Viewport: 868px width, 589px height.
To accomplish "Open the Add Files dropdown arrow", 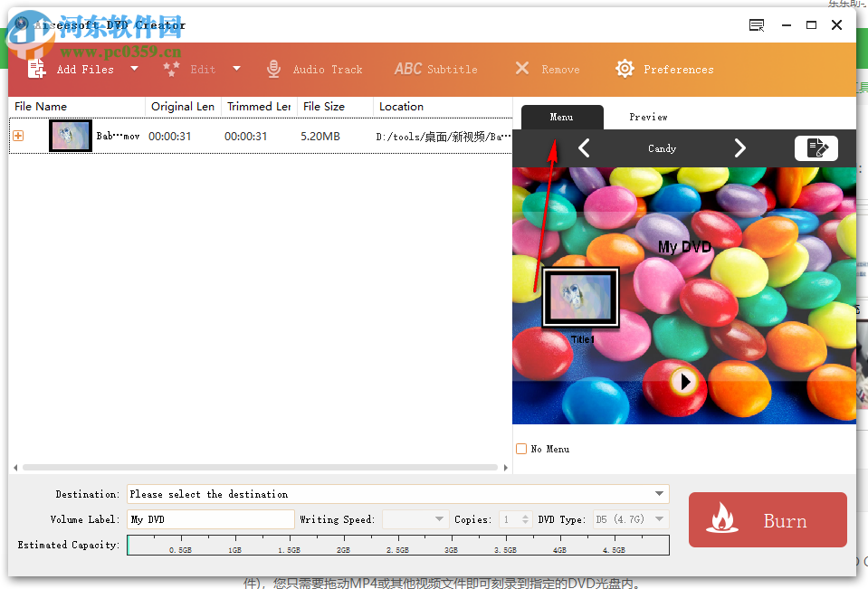I will pos(133,68).
